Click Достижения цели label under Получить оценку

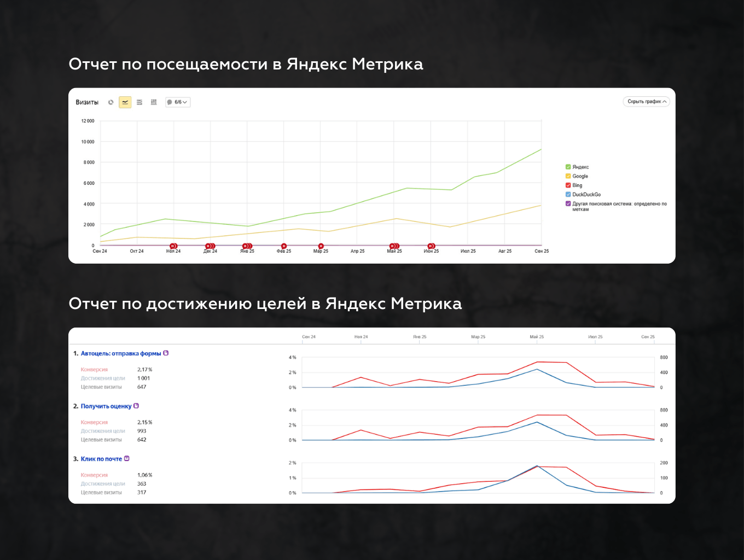103,431
